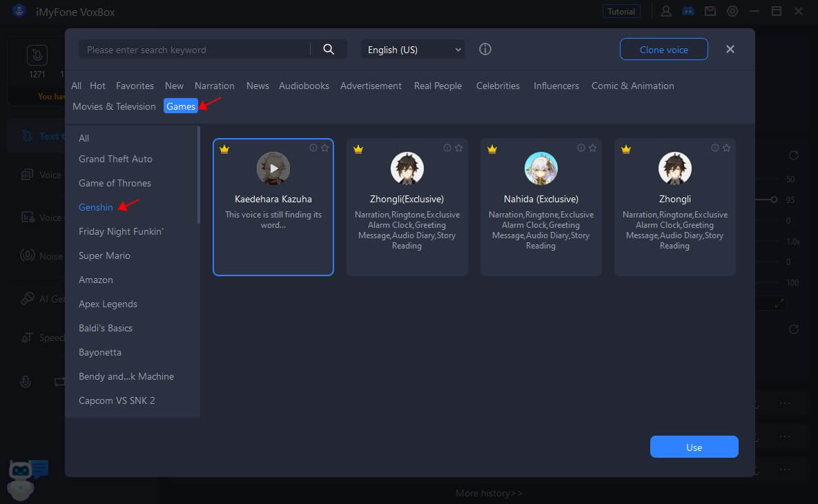Viewport: 818px width, 504px height.
Task: Click the games list vertical scrollbar
Action: (198, 175)
